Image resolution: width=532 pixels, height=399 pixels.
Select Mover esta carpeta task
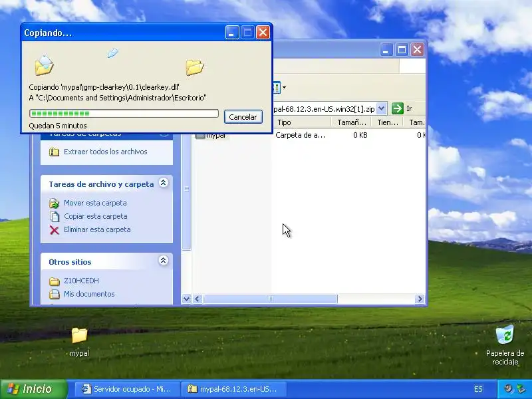click(x=95, y=203)
